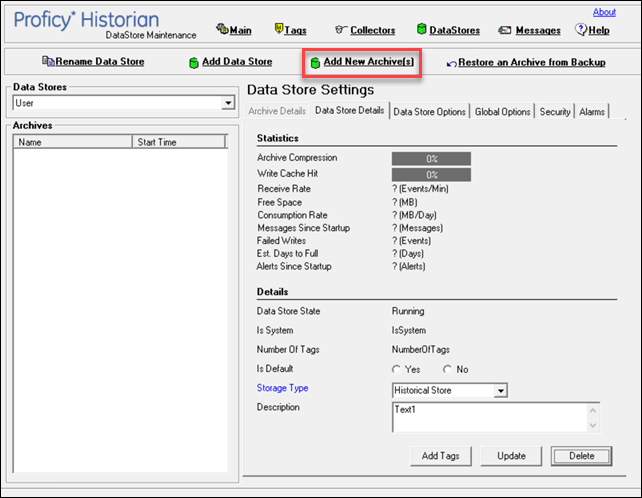The image size is (642, 498).
Task: Click the Description scrollbar up arrow
Action: [593, 410]
